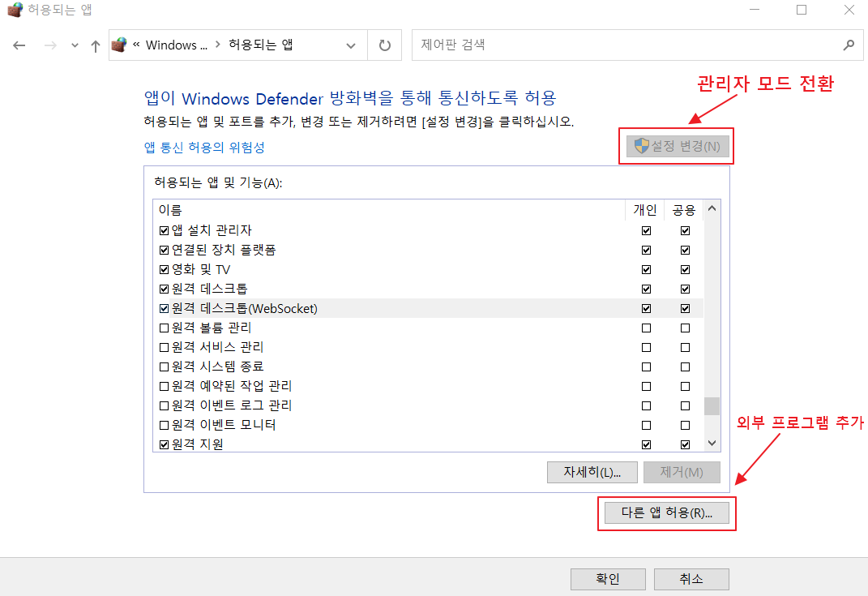Click the app list scrollbar down arrow

[x=712, y=444]
